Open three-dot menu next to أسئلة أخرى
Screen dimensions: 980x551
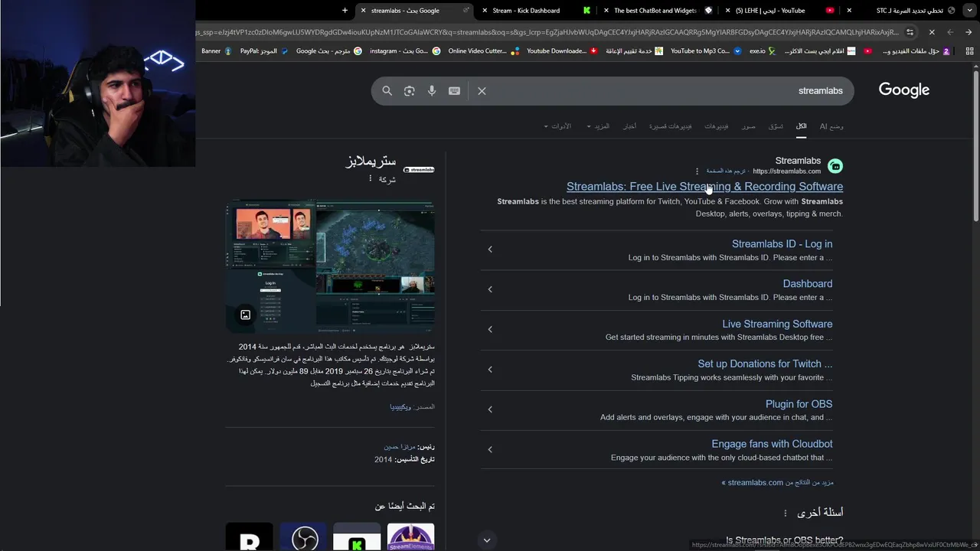(785, 513)
